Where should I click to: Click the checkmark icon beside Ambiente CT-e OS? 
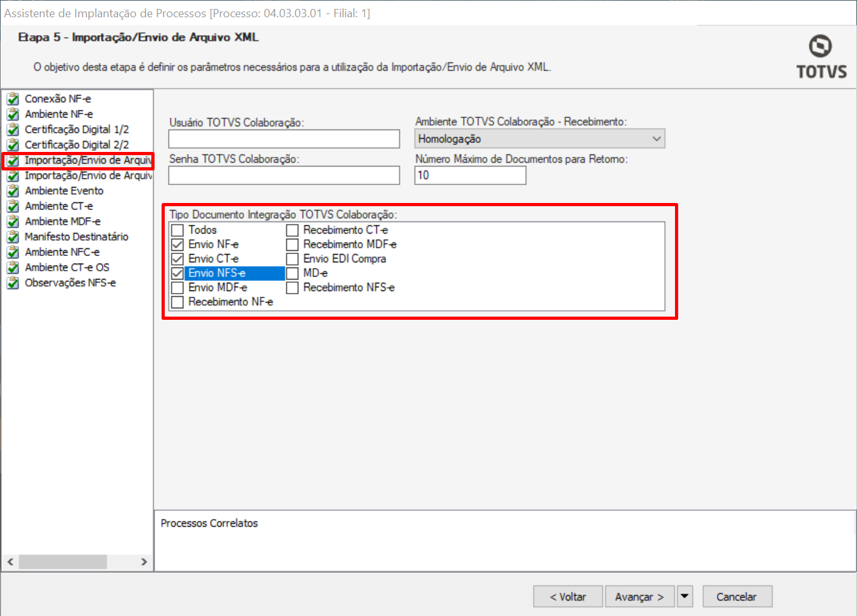pos(13,267)
